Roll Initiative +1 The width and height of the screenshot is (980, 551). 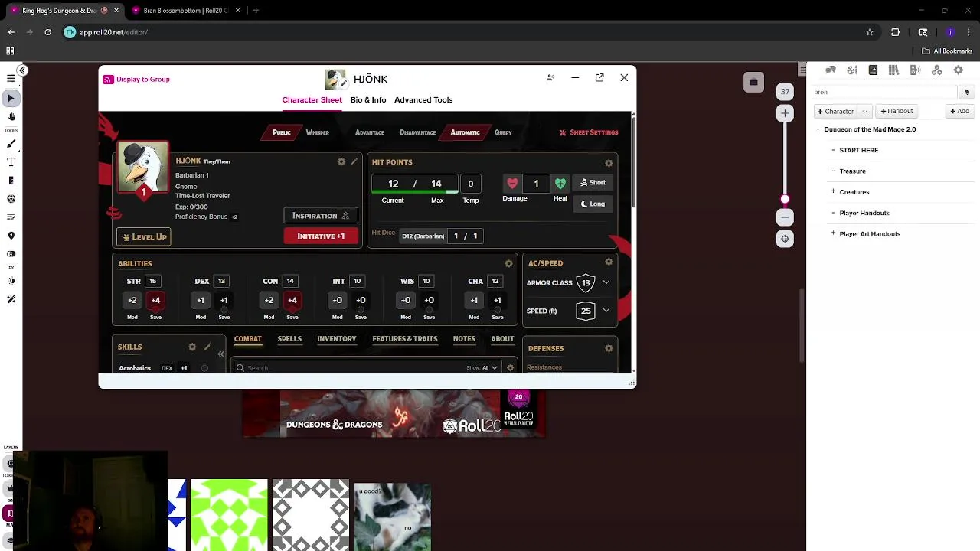coord(321,236)
